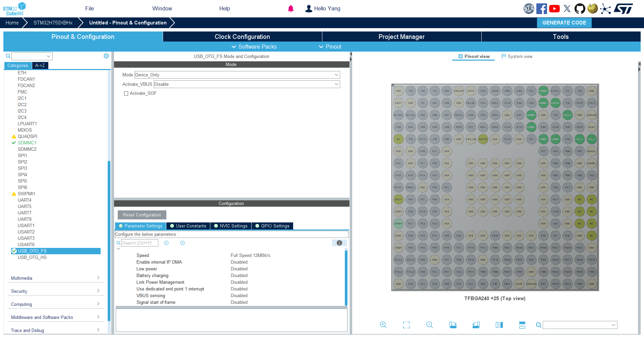Click the left panel search magnifier icon
The width and height of the screenshot is (644, 338).
(8, 56)
